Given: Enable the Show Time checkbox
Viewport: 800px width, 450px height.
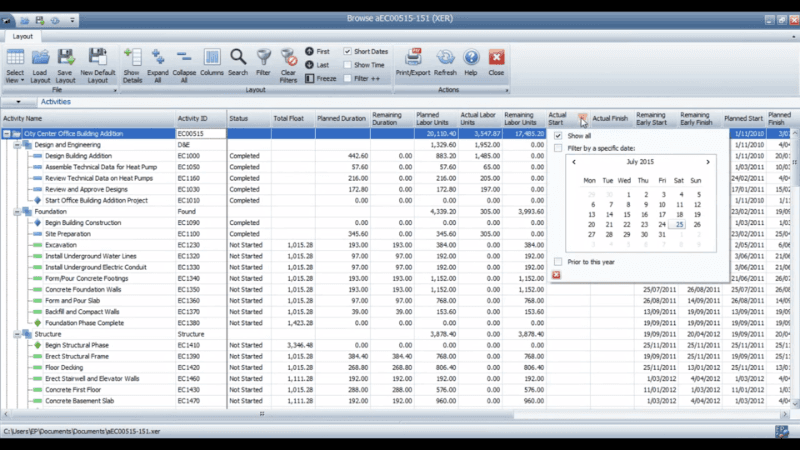Looking at the screenshot, I should click(347, 65).
